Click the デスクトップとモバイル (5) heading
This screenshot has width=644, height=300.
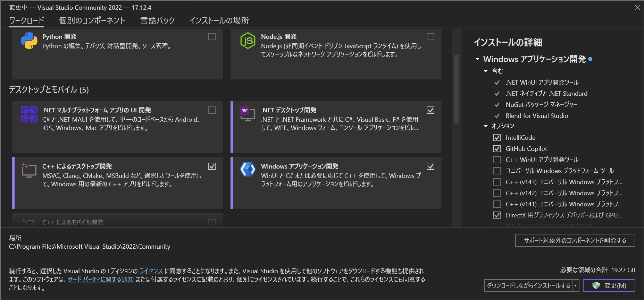(x=49, y=90)
